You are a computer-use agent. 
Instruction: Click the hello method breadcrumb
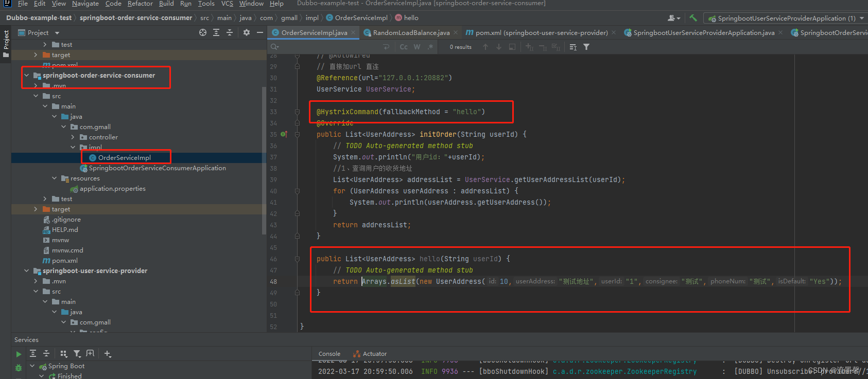(x=407, y=17)
